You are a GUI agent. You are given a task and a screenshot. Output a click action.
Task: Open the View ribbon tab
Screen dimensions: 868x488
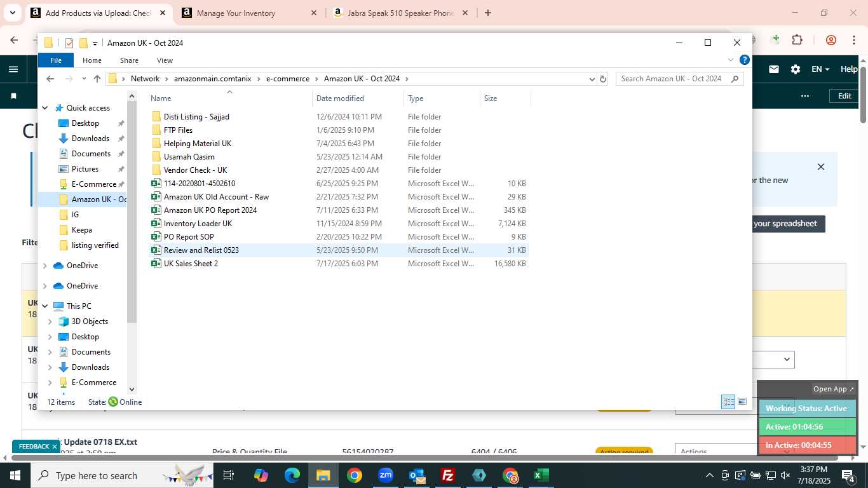point(165,60)
